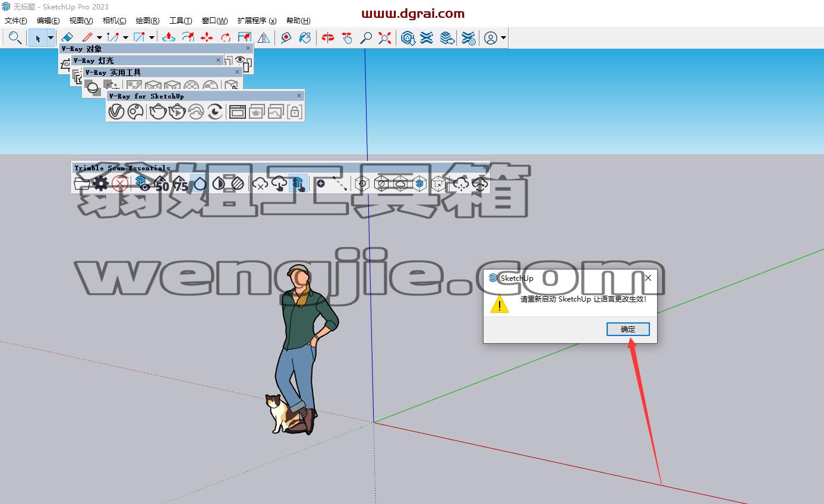Click the red circled X in Scan Essentials
This screenshot has height=504, width=824.
coord(120,184)
